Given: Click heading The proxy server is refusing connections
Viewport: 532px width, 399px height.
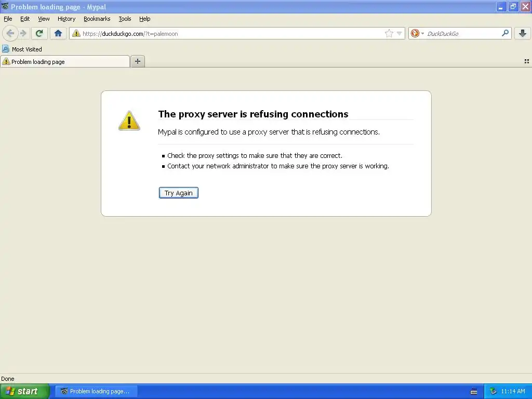Looking at the screenshot, I should pyautogui.click(x=253, y=114).
